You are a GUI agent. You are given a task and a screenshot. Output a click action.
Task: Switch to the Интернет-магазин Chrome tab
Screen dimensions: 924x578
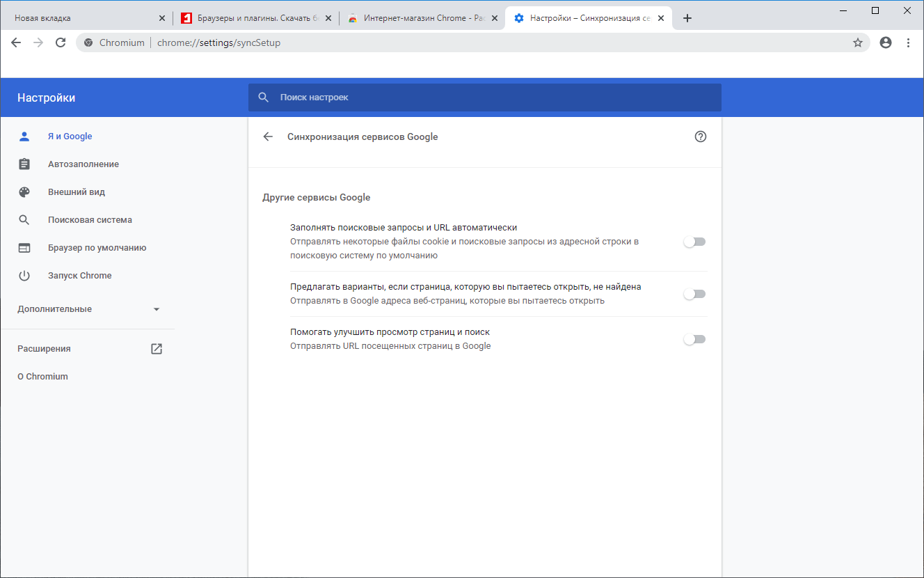(422, 18)
